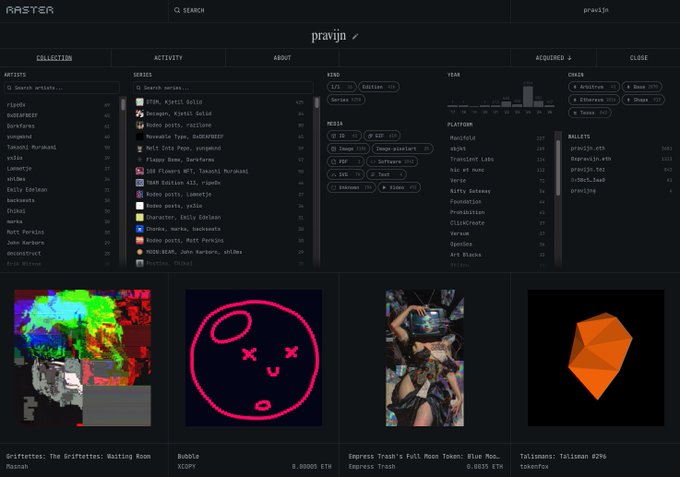Click the header Search field

tap(339, 10)
